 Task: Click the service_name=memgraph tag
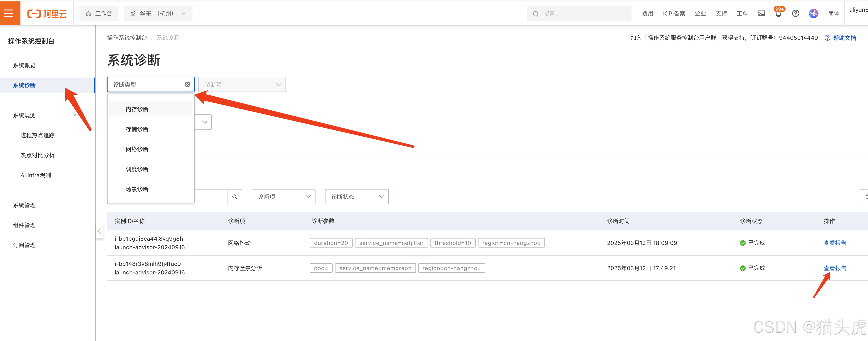pyautogui.click(x=375, y=268)
